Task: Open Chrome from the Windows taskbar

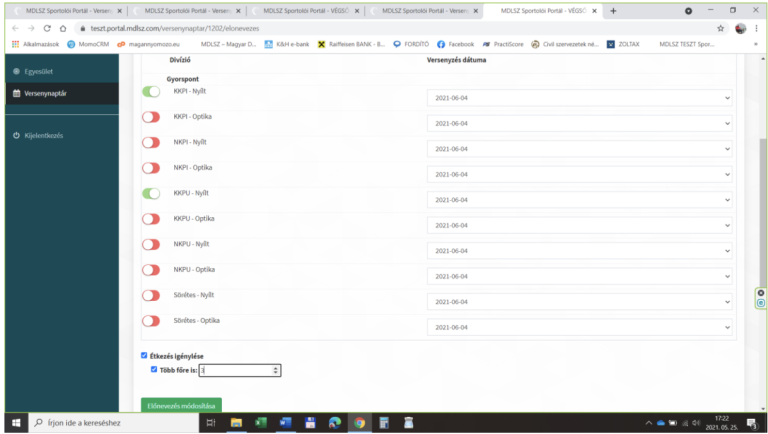Action: (359, 423)
